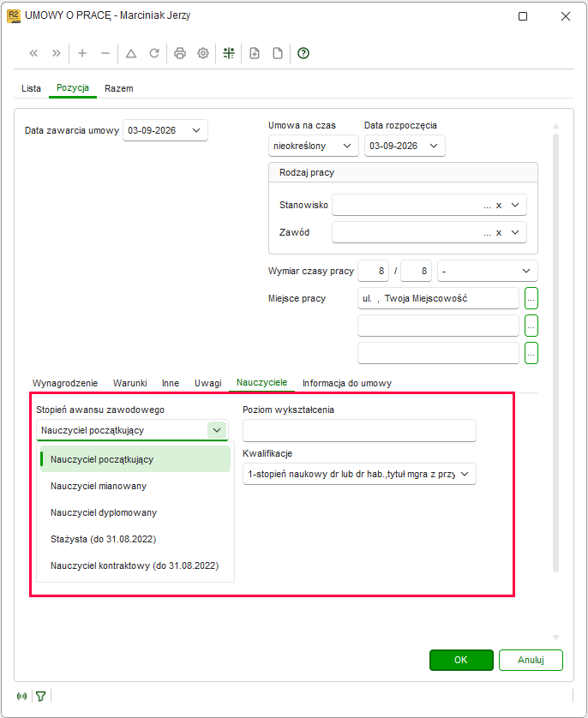Click the vertical scrollbar of form
The width and height of the screenshot is (588, 718).
(555, 353)
